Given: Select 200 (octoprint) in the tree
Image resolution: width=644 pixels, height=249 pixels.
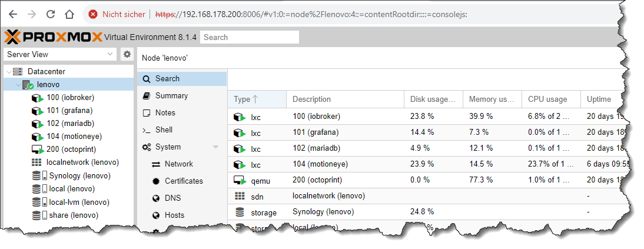Looking at the screenshot, I should tap(71, 150).
